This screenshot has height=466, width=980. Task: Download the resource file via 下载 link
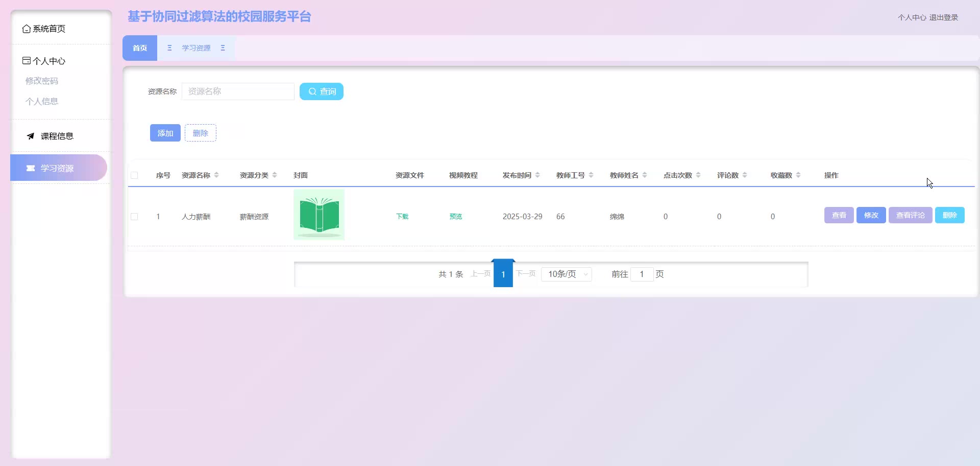pyautogui.click(x=402, y=217)
